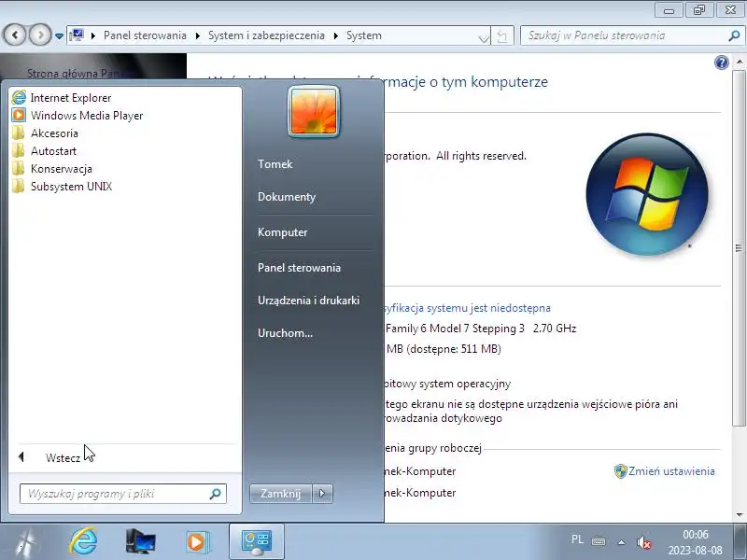Image resolution: width=747 pixels, height=560 pixels.
Task: Expand the Subsystem UNIX folder
Action: [63, 186]
